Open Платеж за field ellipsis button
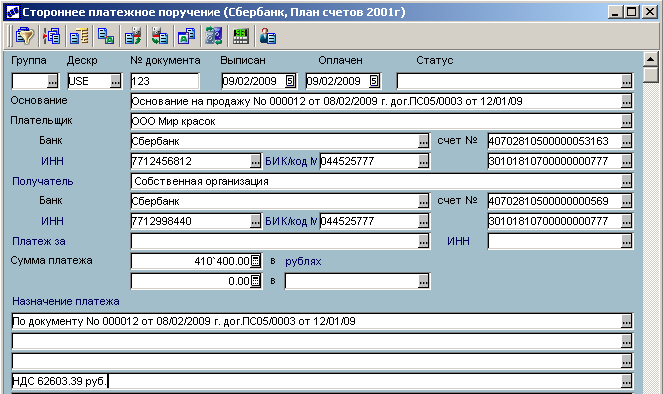 (x=423, y=241)
